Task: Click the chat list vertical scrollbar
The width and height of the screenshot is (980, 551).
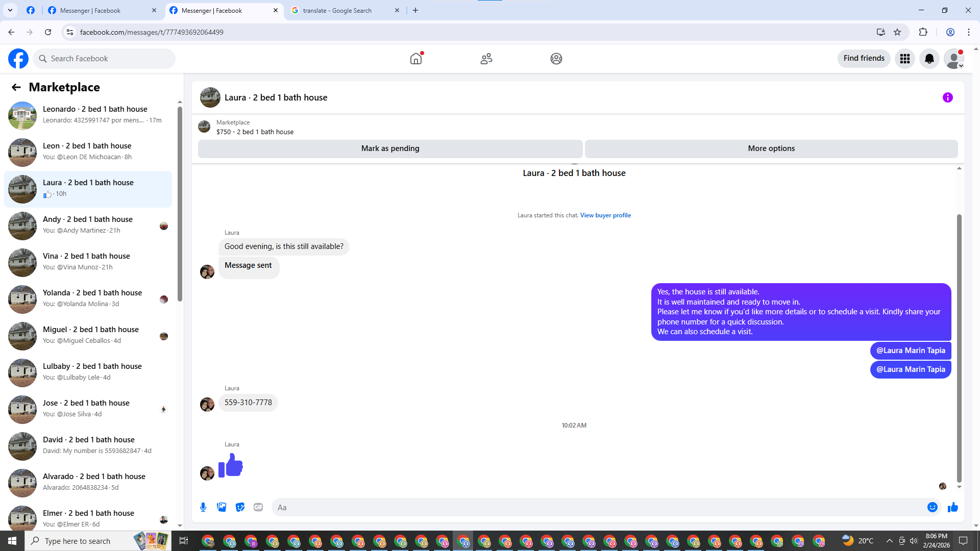Action: tap(180, 204)
